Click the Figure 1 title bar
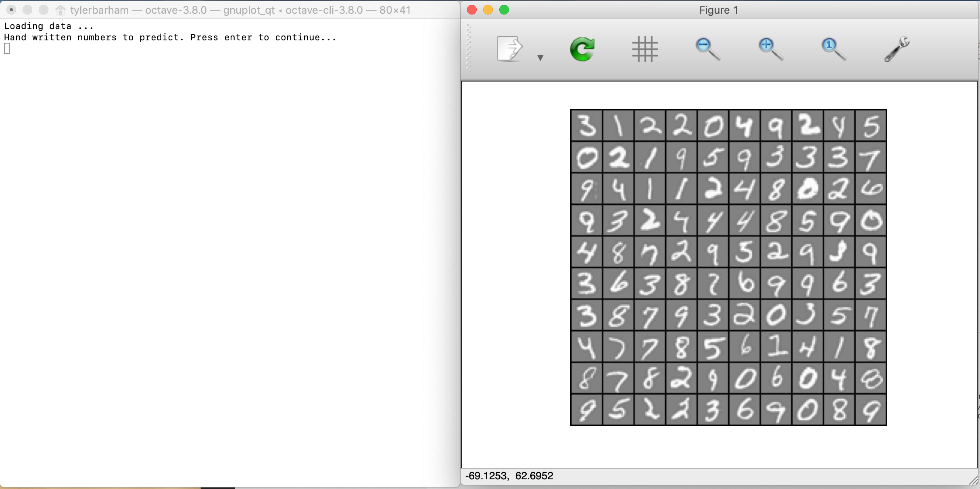Image resolution: width=980 pixels, height=489 pixels. pos(719,10)
